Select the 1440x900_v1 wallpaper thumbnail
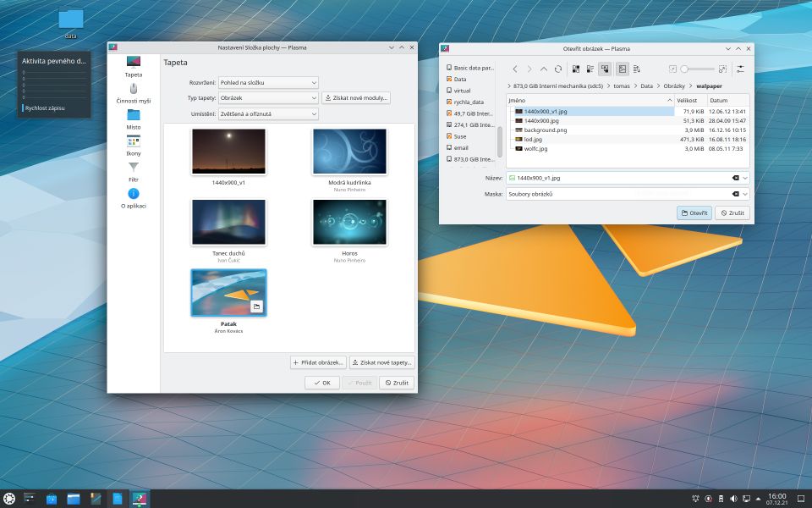The width and height of the screenshot is (812, 508). 228,152
